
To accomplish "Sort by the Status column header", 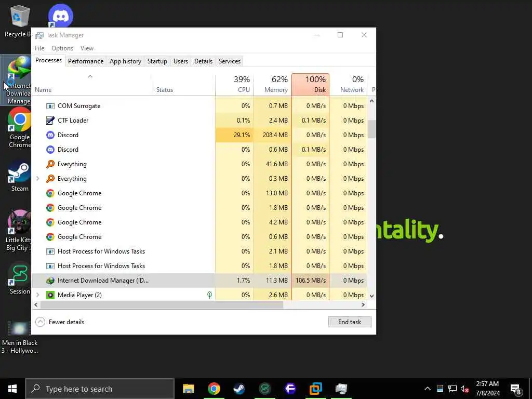I will point(184,85).
